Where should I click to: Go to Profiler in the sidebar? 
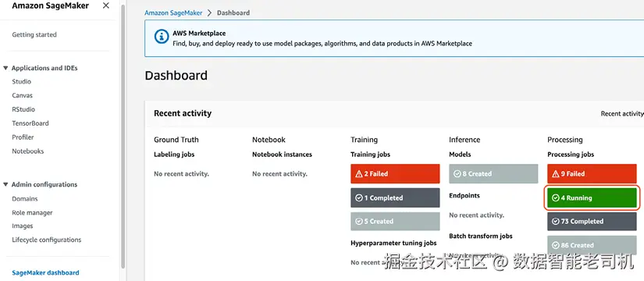coord(23,137)
